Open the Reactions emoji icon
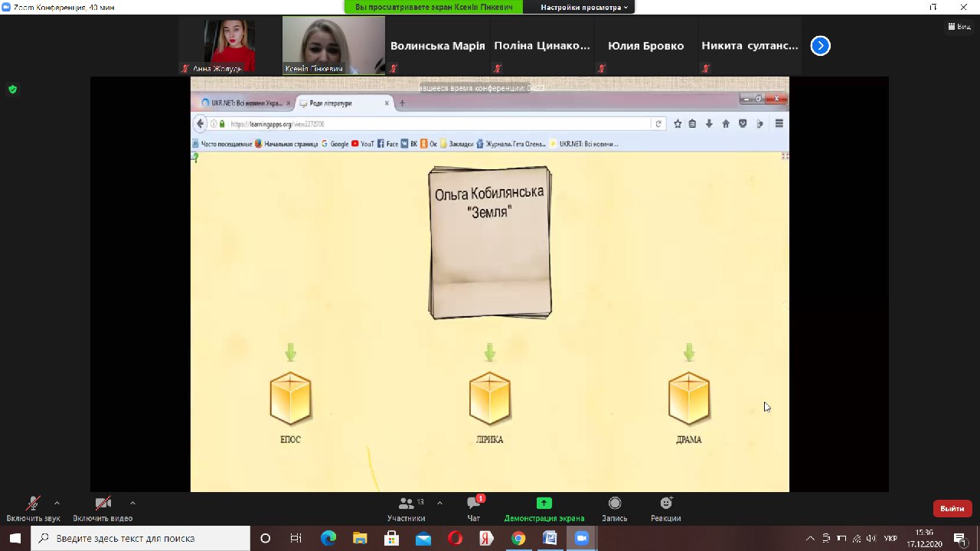 666,504
